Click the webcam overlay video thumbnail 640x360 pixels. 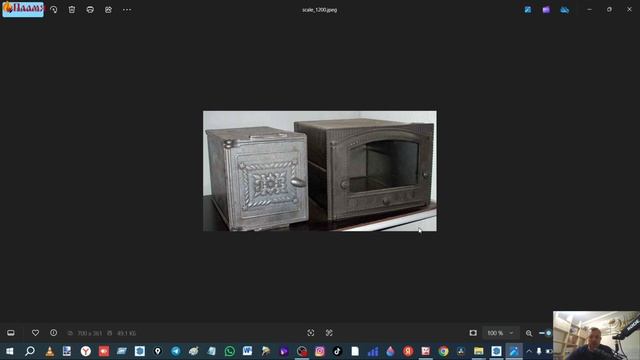(596, 336)
